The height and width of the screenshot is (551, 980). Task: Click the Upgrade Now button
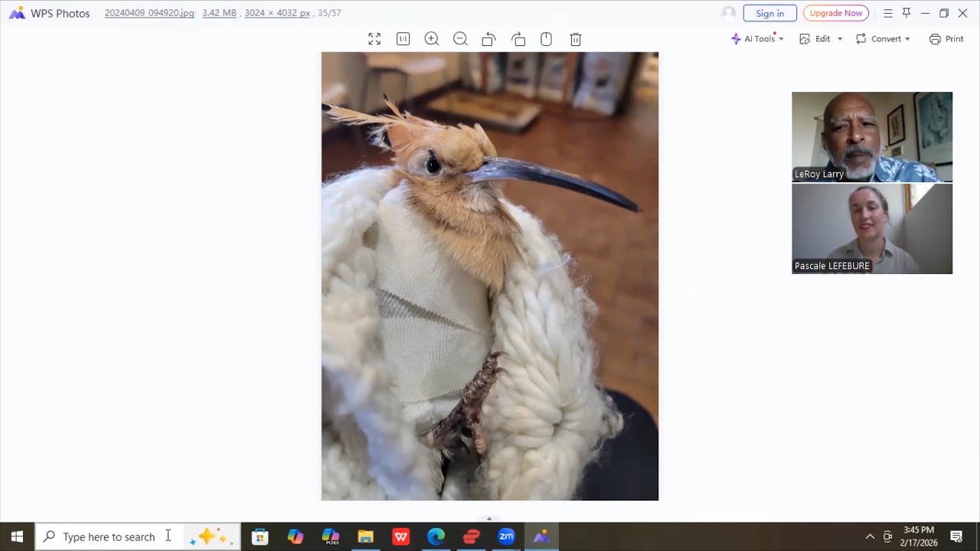[835, 13]
